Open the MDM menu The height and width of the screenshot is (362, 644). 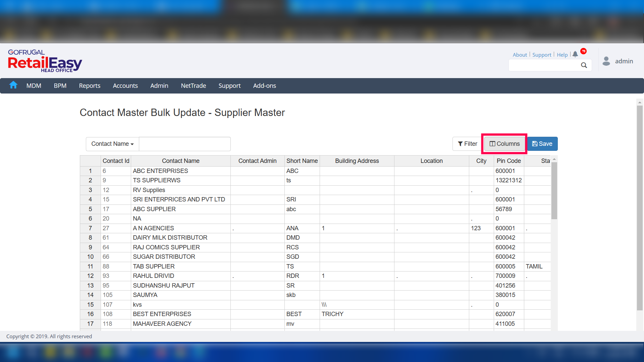pos(34,86)
